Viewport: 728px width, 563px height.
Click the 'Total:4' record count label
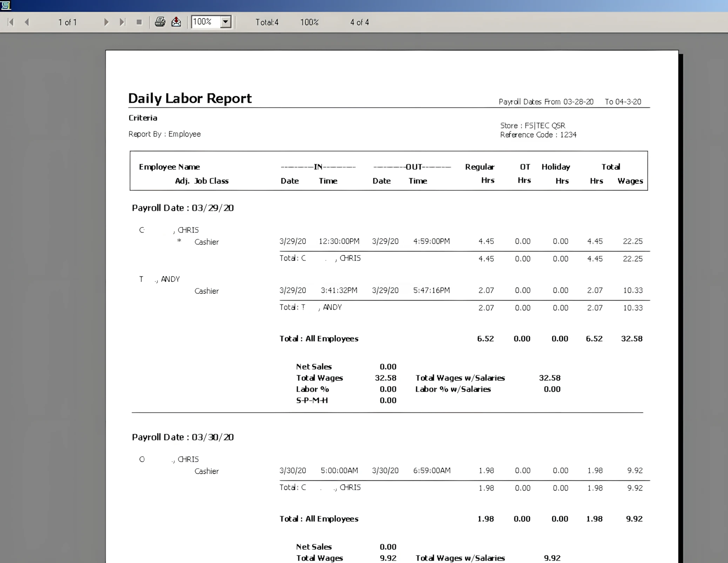[x=267, y=22]
